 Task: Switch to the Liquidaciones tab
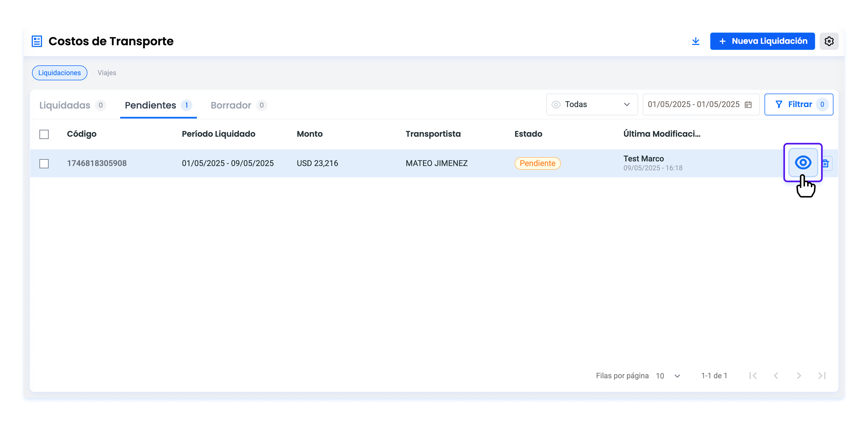[x=60, y=73]
